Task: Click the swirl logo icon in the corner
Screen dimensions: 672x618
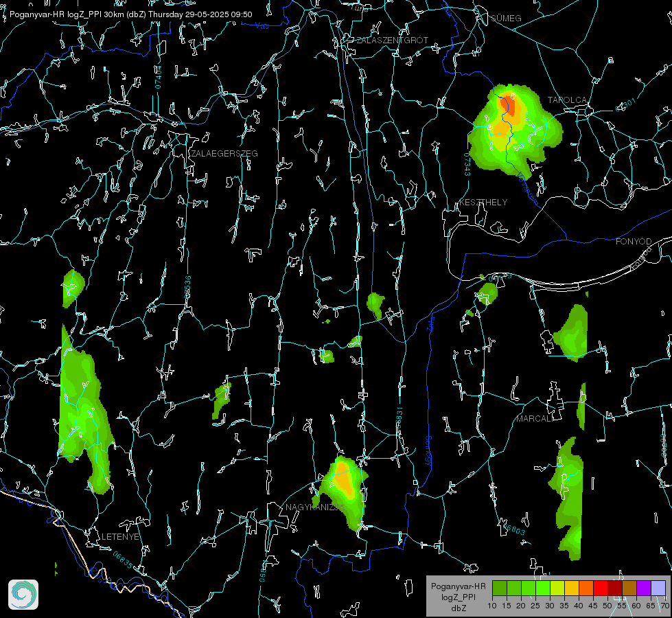Action: pyautogui.click(x=23, y=595)
